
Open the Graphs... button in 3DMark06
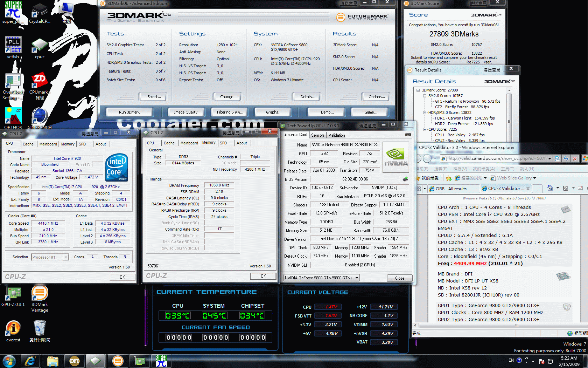[274, 112]
